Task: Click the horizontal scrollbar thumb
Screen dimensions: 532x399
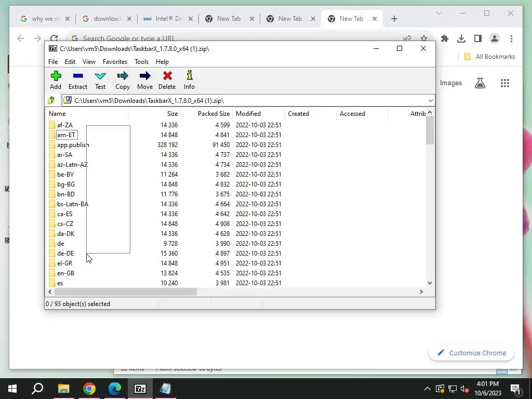Action: (126, 292)
